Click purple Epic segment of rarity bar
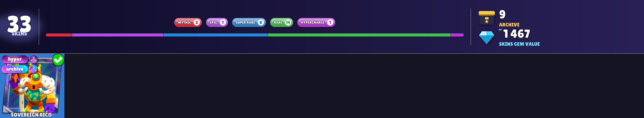The image size is (644, 118). pyautogui.click(x=118, y=35)
